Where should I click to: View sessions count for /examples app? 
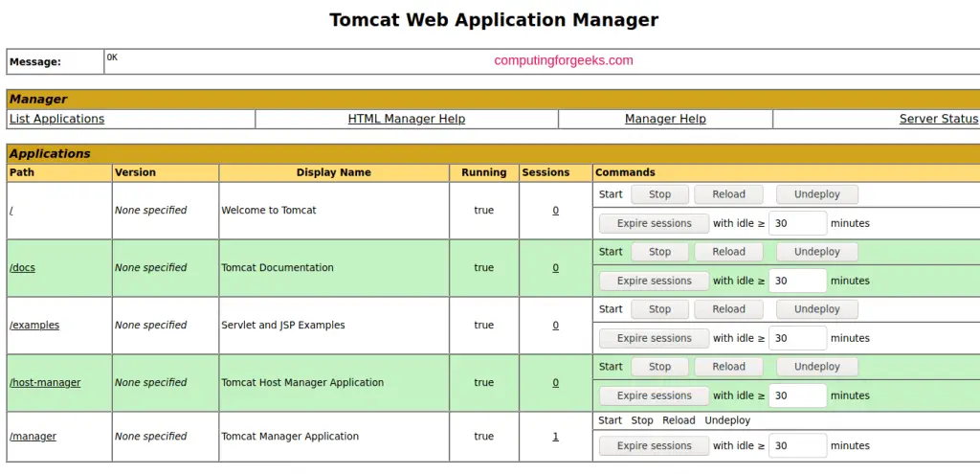[555, 326]
